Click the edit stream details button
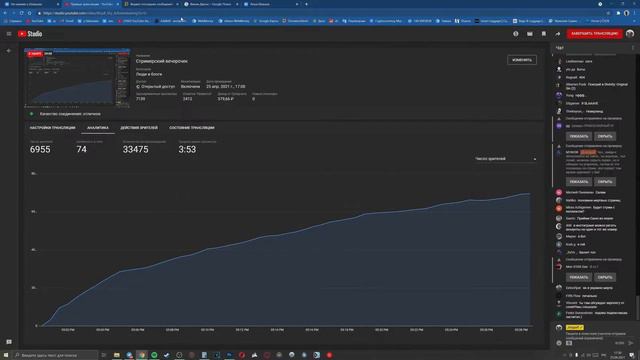The width and height of the screenshot is (640, 360). (522, 60)
